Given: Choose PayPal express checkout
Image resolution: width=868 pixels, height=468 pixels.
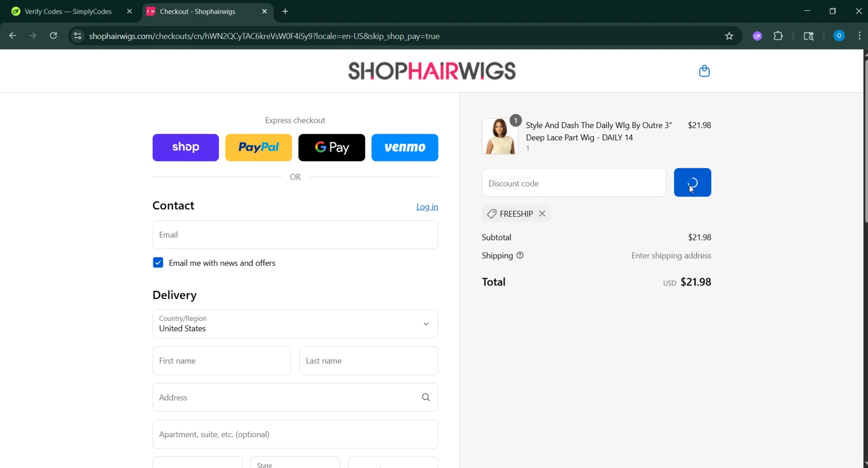Looking at the screenshot, I should pos(259,147).
